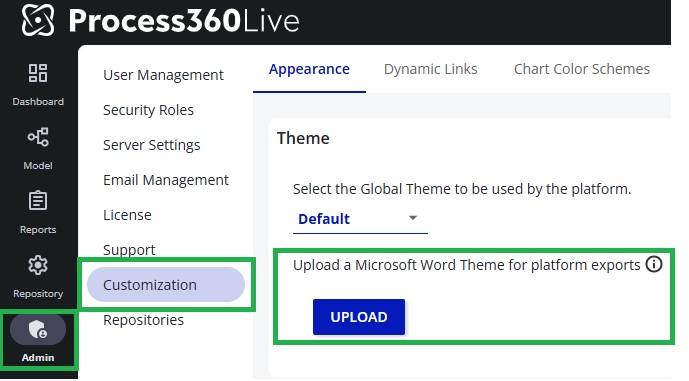Switch to the Dynamic Links tab

431,69
